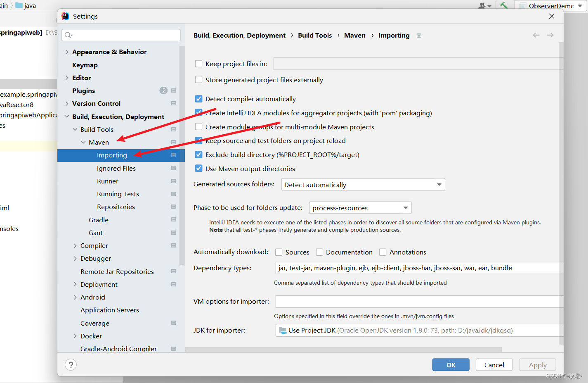Image resolution: width=588 pixels, height=383 pixels.
Task: Toggle Use Maven output directories
Action: pos(198,169)
